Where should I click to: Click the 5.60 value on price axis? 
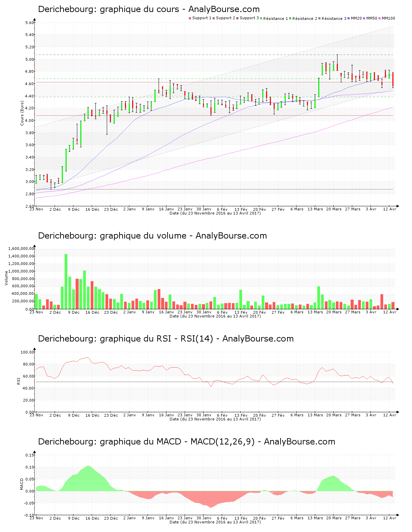point(30,23)
